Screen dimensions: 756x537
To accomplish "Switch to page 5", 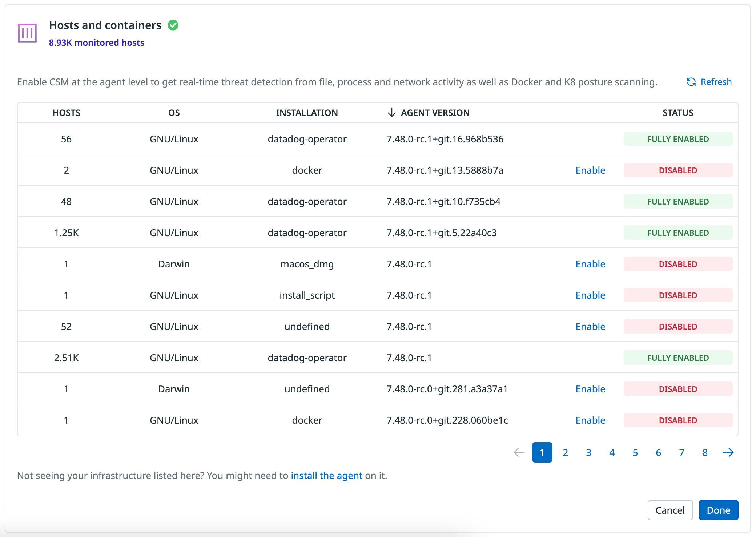I will pos(635,452).
